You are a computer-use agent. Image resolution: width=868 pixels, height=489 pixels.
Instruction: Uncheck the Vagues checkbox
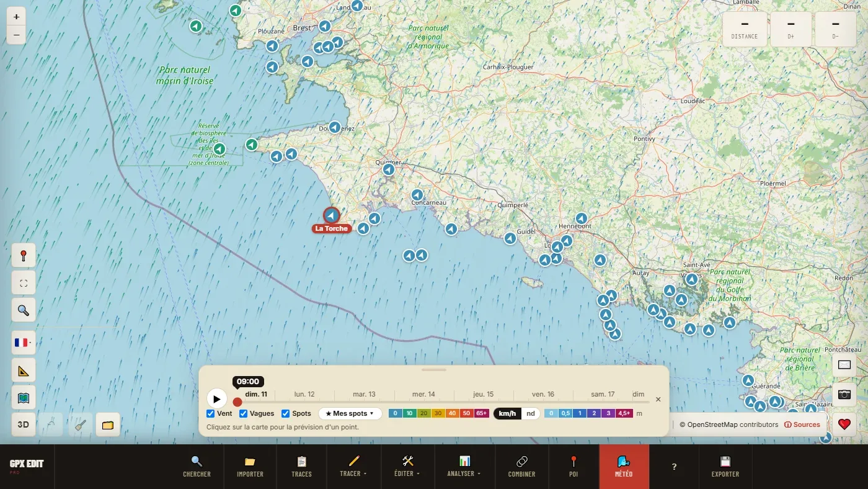click(x=244, y=413)
